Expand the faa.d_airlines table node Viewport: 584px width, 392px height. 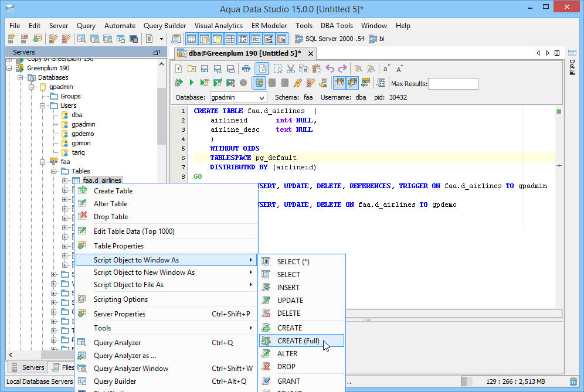click(x=65, y=180)
